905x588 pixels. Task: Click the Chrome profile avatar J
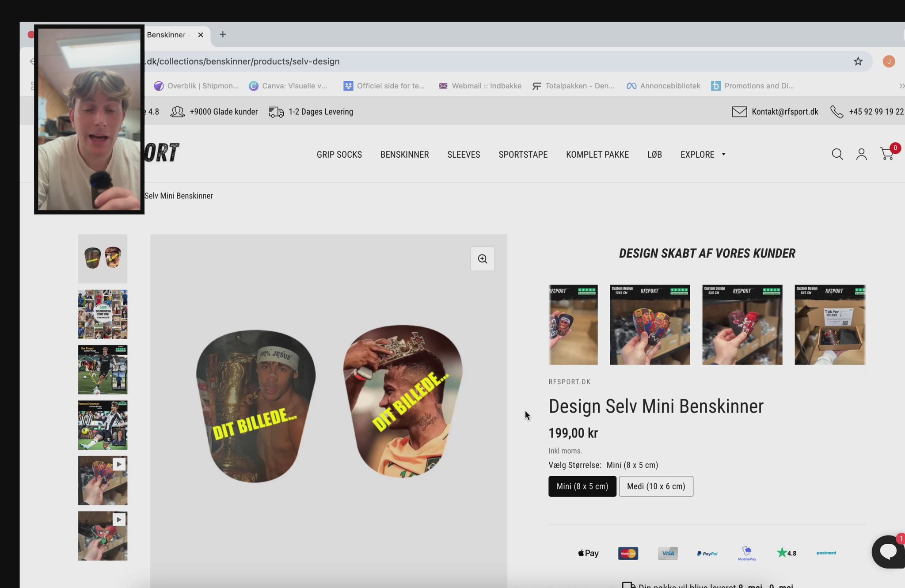(889, 61)
